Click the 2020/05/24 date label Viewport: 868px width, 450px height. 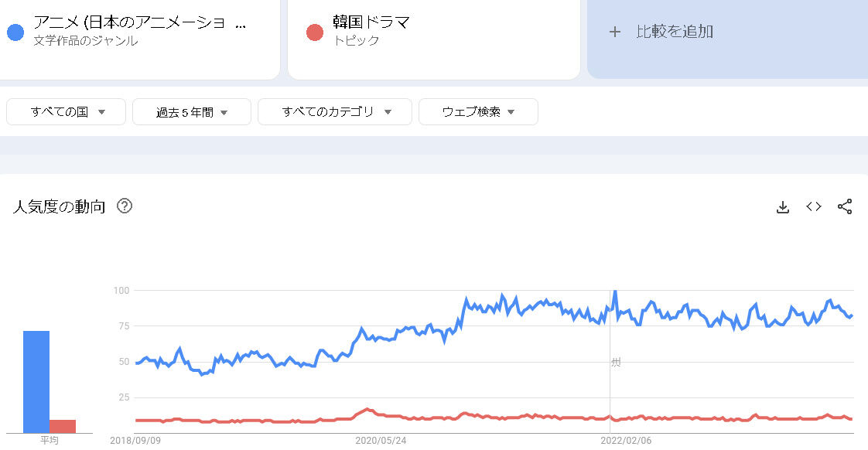click(381, 440)
